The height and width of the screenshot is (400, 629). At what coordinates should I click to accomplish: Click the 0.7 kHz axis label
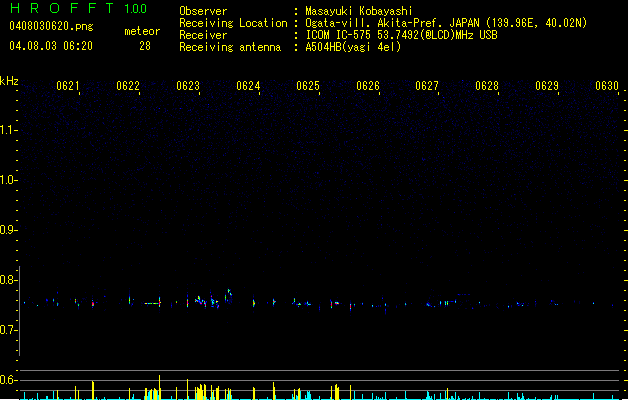tap(8, 330)
